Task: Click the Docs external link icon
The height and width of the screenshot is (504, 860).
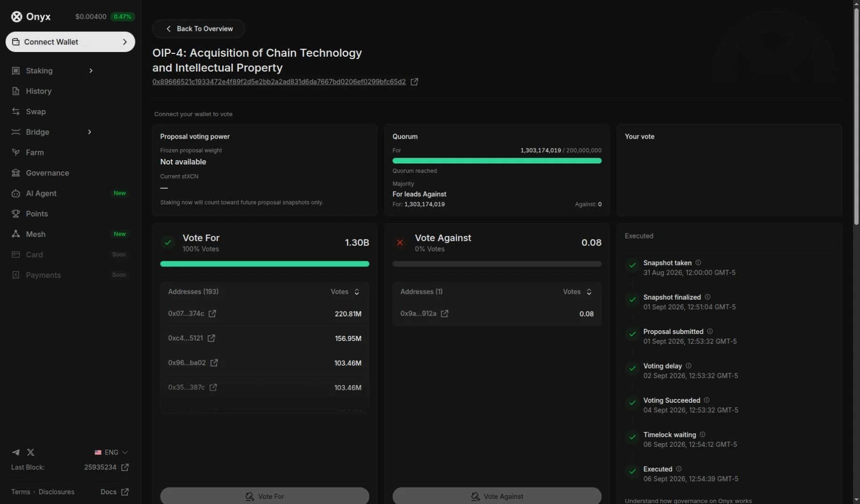Action: (125, 492)
